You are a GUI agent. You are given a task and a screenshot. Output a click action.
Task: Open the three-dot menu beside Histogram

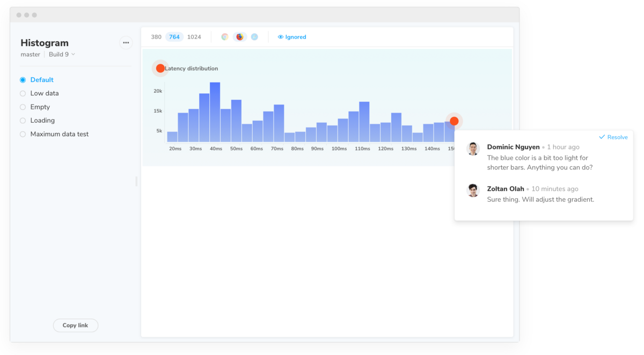pos(126,43)
